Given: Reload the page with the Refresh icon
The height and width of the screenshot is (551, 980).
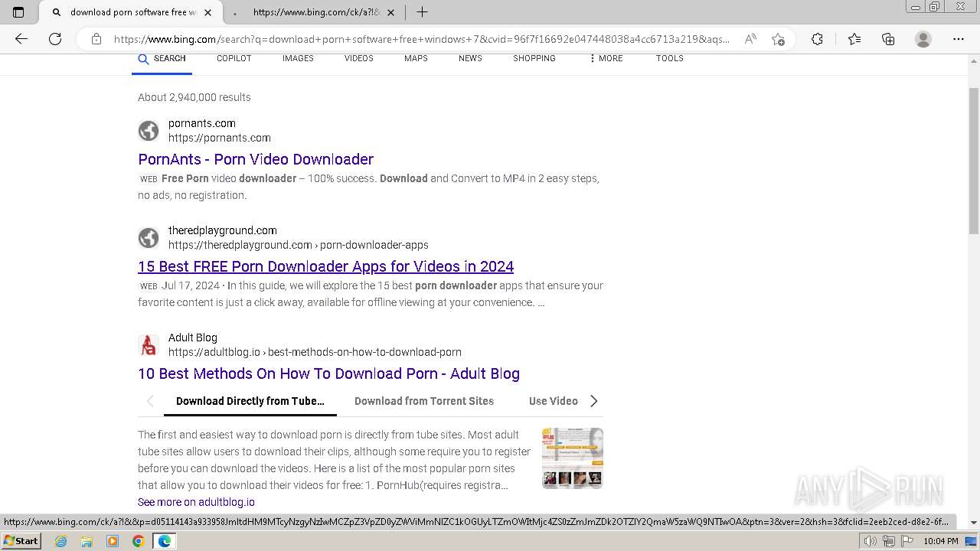Looking at the screenshot, I should [55, 39].
